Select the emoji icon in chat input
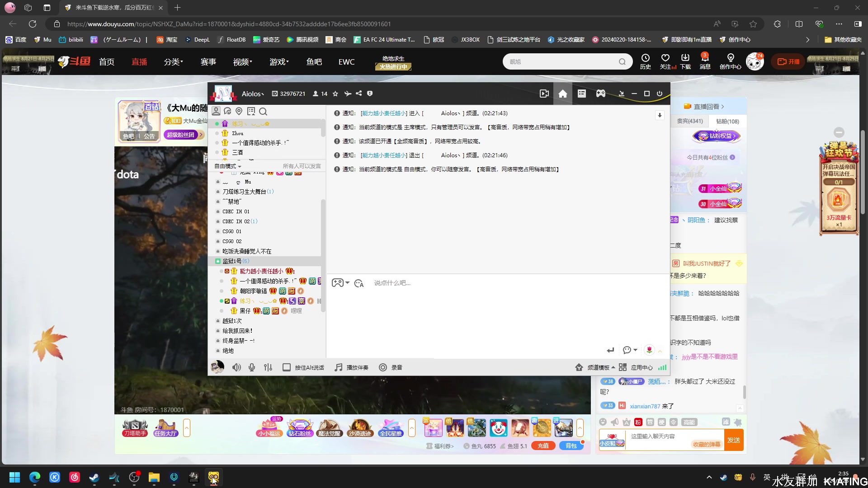Viewport: 868px width, 488px height. point(359,282)
